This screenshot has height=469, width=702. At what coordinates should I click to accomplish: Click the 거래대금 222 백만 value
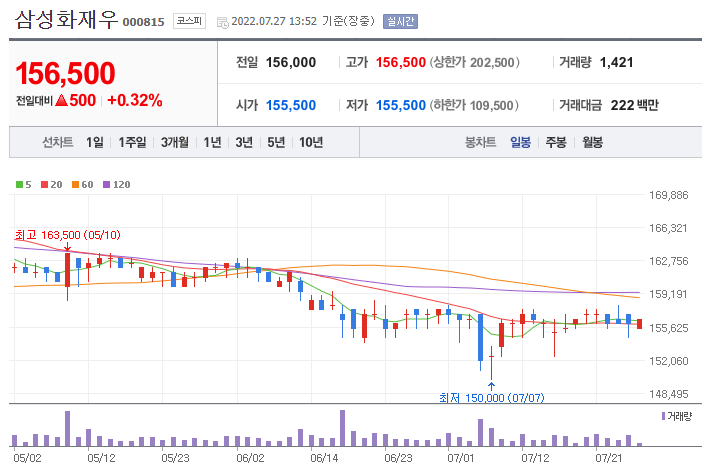coord(634,105)
